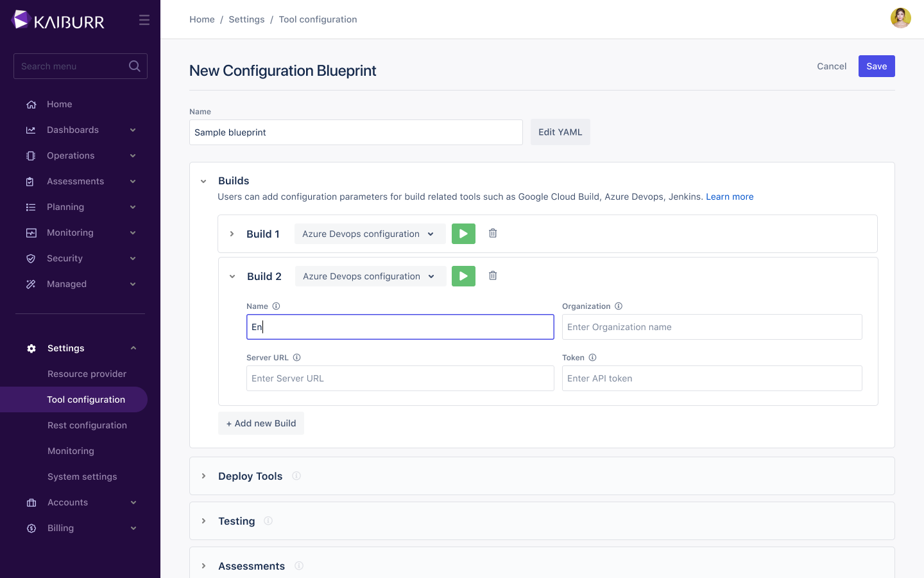Open the Learn more link
The height and width of the screenshot is (578, 924).
tap(730, 197)
